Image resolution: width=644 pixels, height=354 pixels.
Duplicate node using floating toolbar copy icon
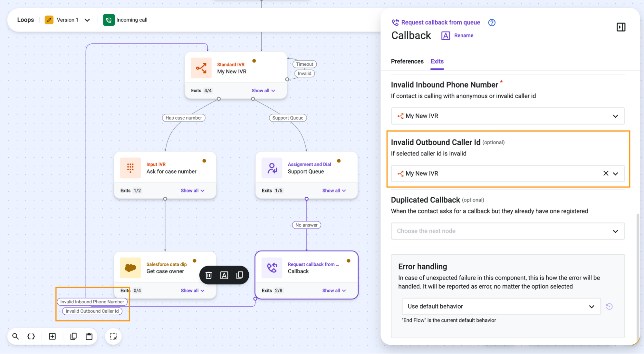tap(240, 275)
